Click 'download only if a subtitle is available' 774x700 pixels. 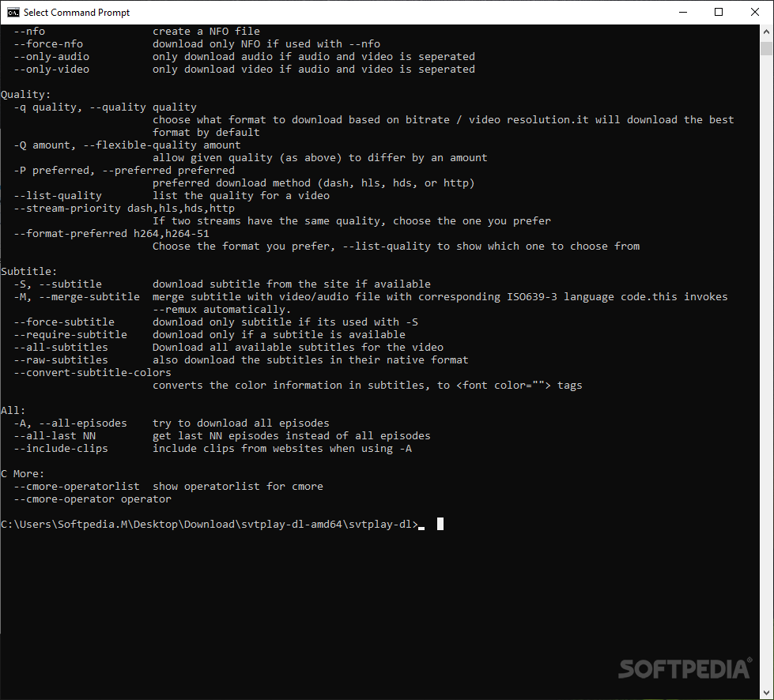[279, 335]
